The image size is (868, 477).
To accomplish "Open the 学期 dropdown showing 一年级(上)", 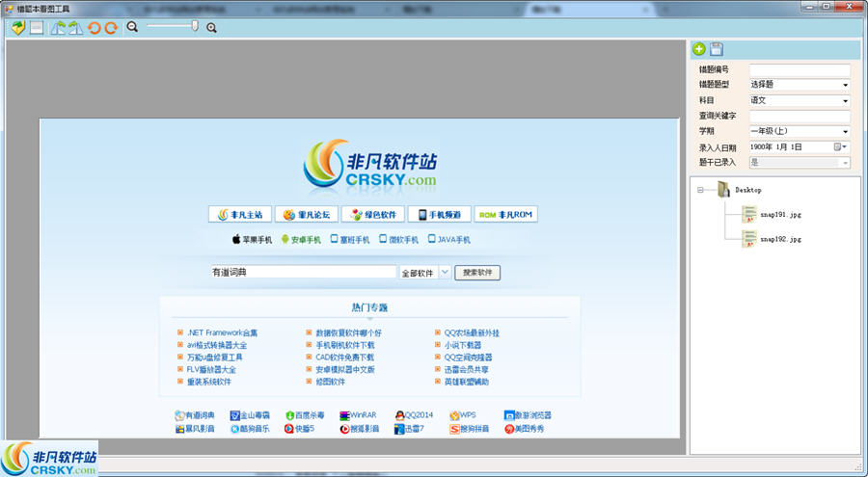I will 800,131.
